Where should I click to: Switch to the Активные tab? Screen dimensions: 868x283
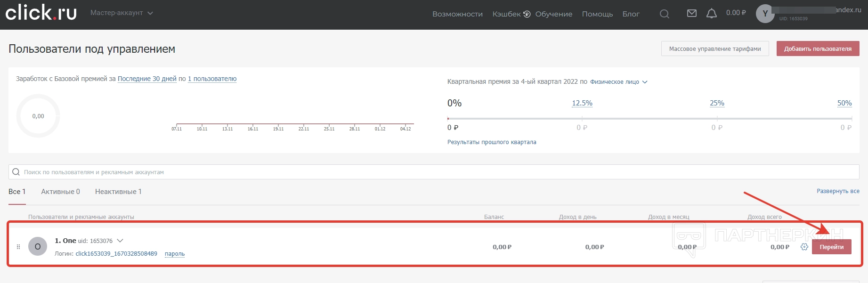pyautogui.click(x=60, y=192)
